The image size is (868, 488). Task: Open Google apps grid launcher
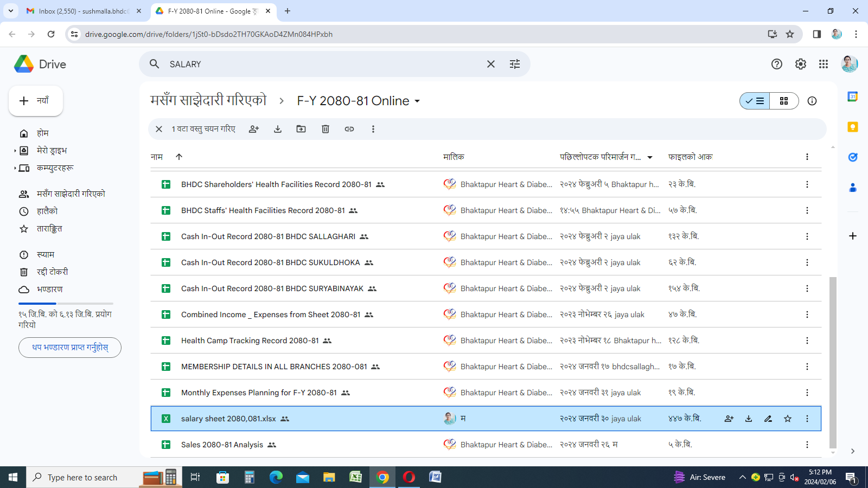(824, 64)
